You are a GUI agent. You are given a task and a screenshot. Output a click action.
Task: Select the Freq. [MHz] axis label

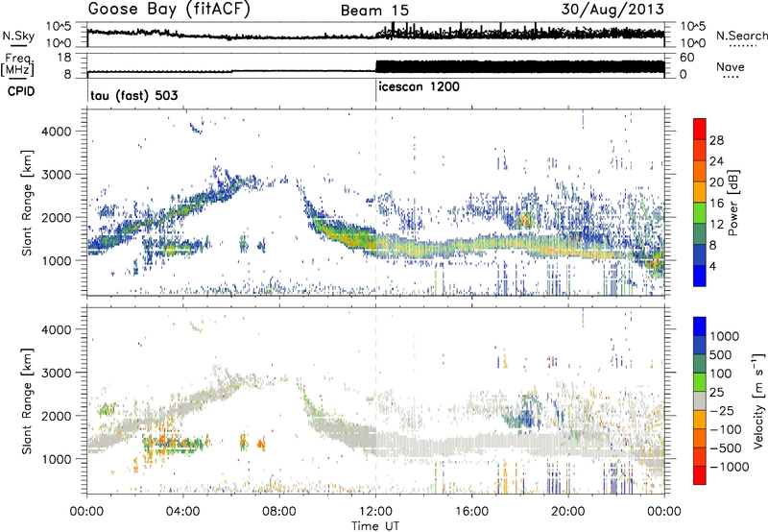(17, 65)
